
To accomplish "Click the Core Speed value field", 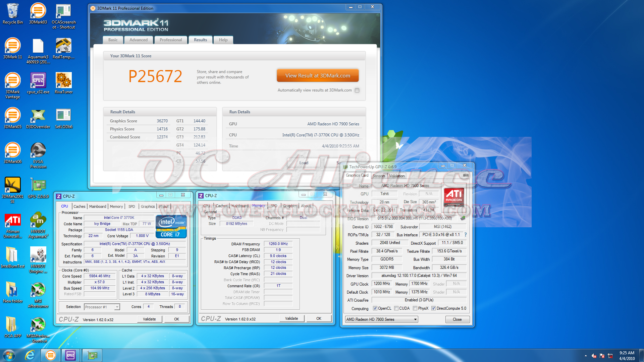I will (x=100, y=276).
